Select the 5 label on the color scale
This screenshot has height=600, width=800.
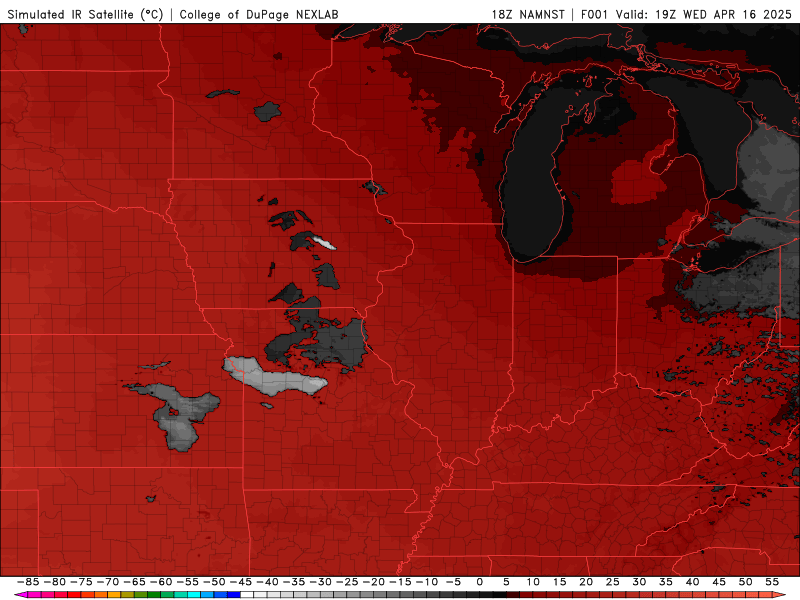tap(506, 582)
